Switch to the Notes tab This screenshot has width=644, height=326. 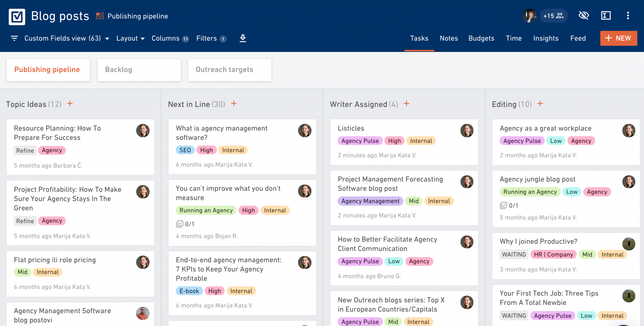tap(449, 38)
